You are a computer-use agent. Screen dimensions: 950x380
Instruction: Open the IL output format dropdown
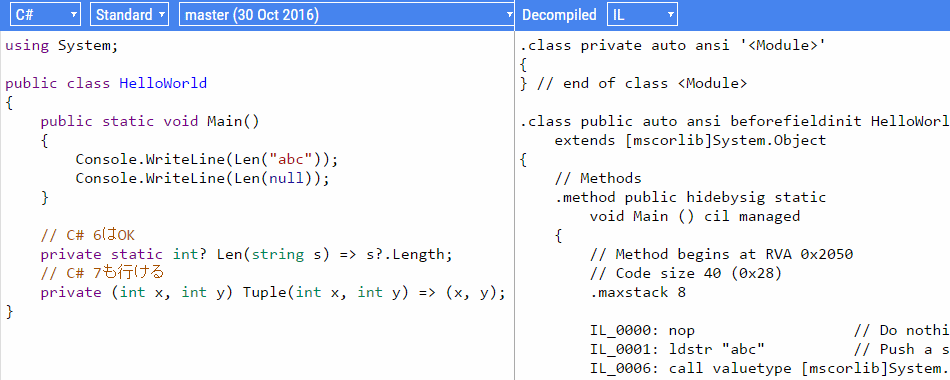[x=642, y=15]
